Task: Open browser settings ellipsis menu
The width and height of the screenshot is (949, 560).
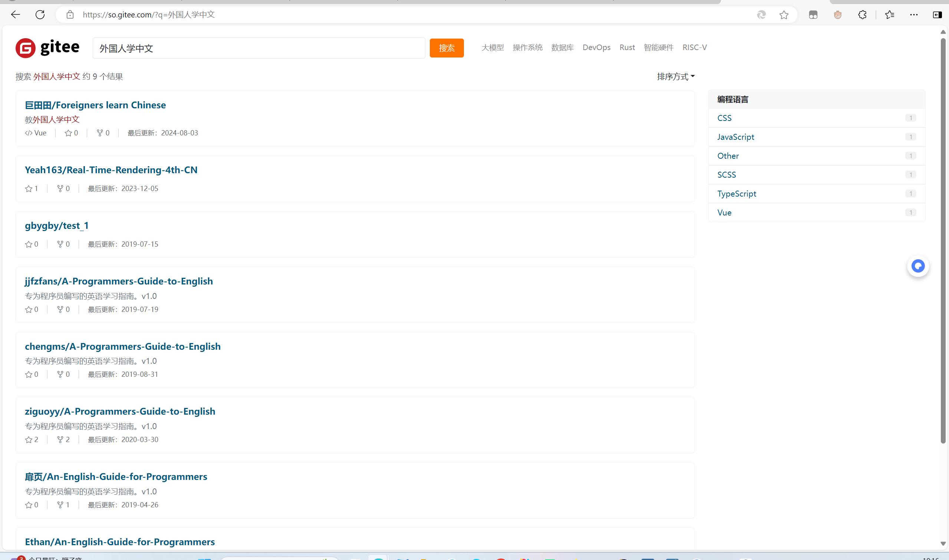Action: tap(913, 15)
